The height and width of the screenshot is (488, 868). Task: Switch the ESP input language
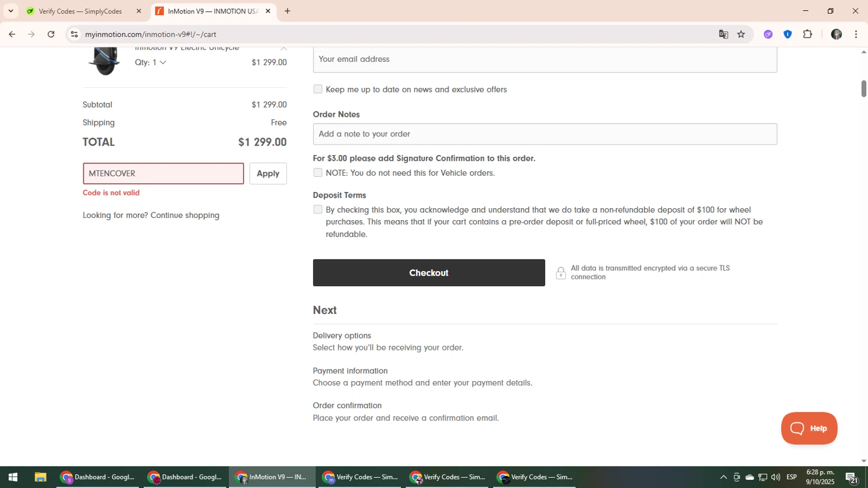(792, 477)
